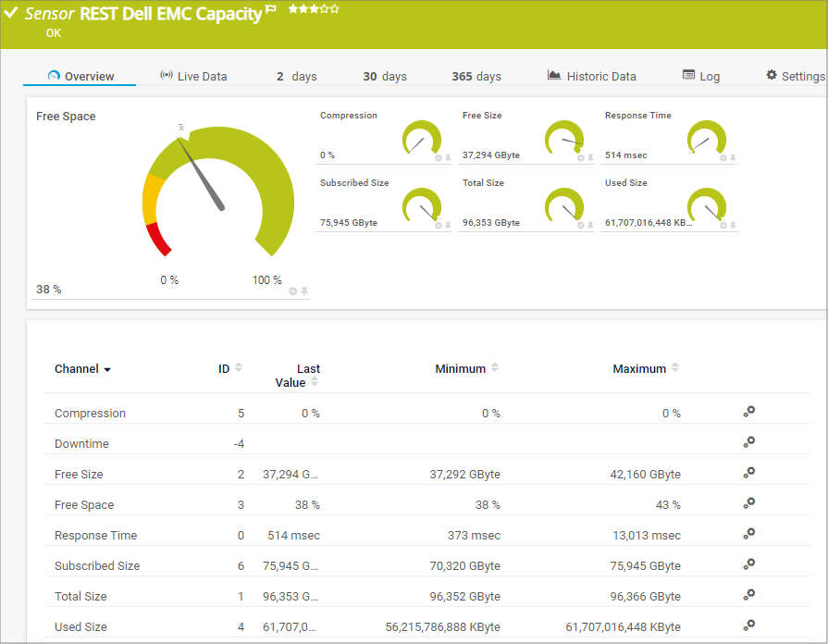Click gear icon under Free Space gauge
This screenshot has width=828, height=644.
point(293,291)
